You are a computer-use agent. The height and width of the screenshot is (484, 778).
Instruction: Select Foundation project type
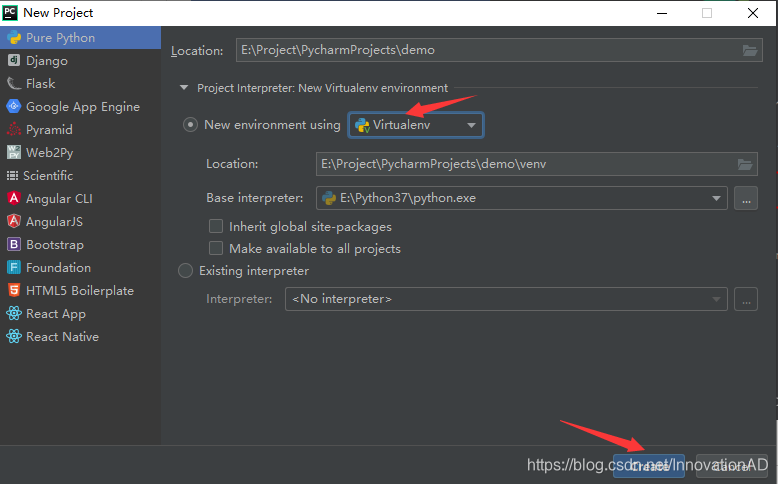tap(80, 268)
